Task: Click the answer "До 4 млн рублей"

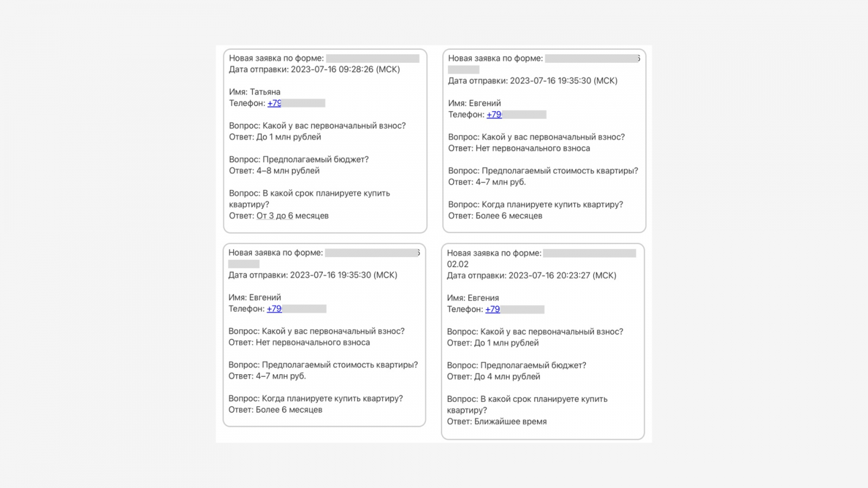Action: 507,376
